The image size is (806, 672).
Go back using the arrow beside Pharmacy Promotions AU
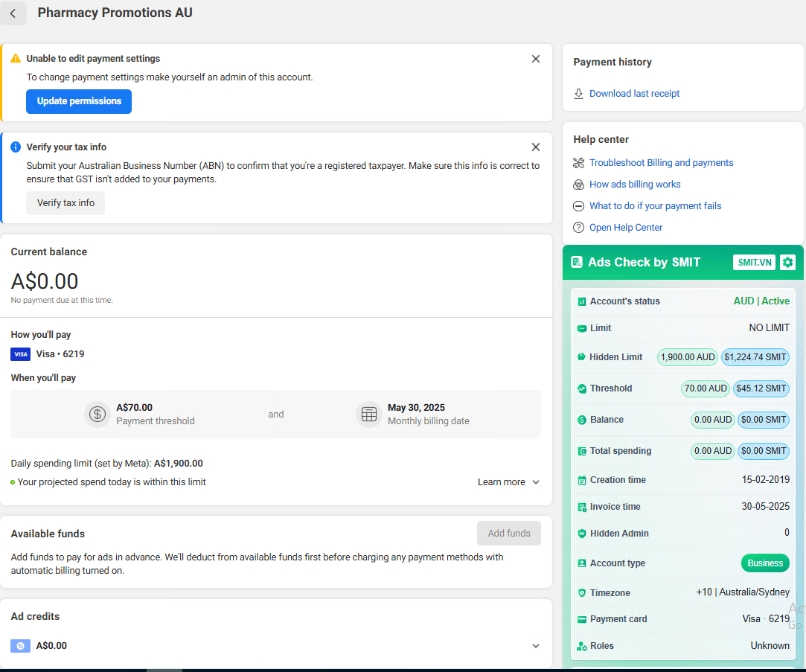point(13,13)
